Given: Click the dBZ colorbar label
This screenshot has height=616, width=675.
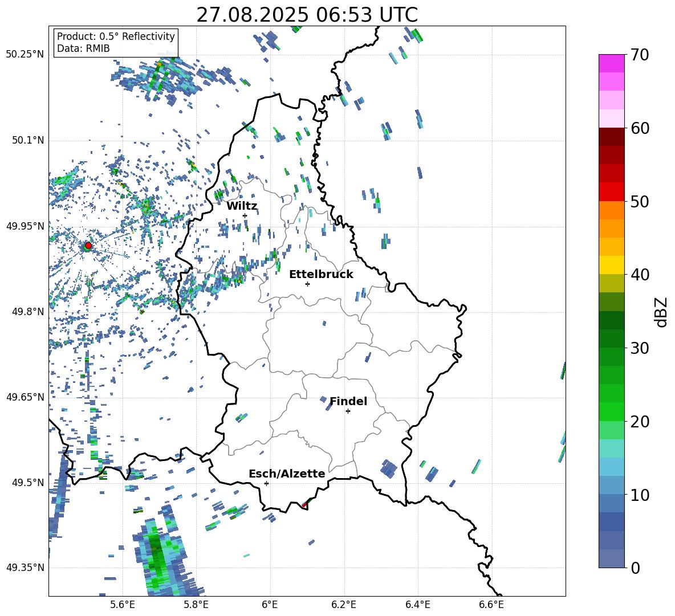Looking at the screenshot, I should (x=661, y=312).
